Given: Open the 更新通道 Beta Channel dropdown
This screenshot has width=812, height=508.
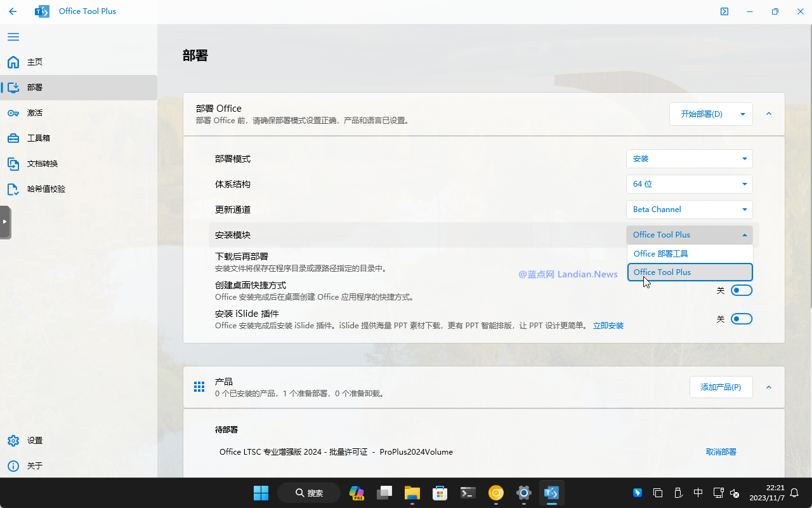Looking at the screenshot, I should pos(689,210).
